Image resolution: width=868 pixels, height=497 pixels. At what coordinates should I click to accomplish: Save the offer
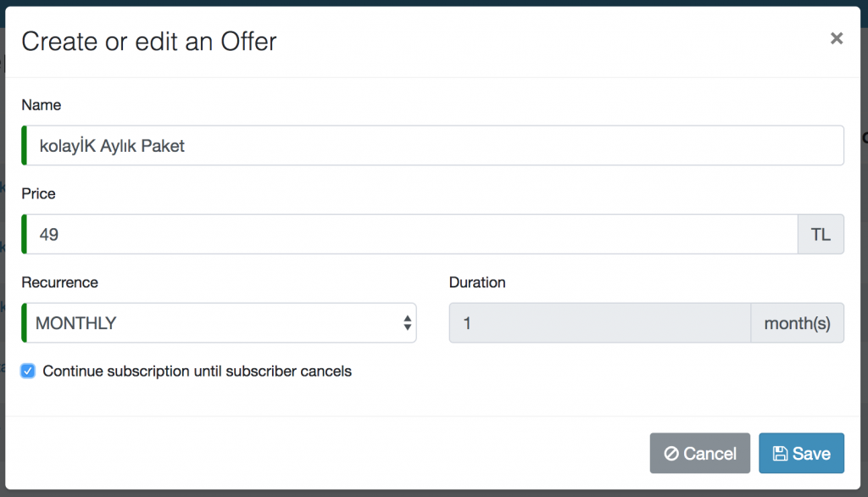801,453
